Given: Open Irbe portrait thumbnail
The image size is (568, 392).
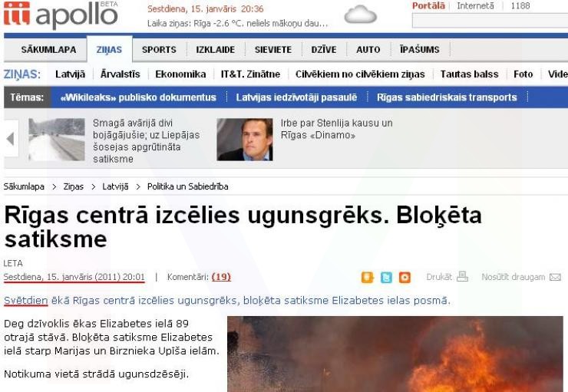Looking at the screenshot, I should 245,140.
